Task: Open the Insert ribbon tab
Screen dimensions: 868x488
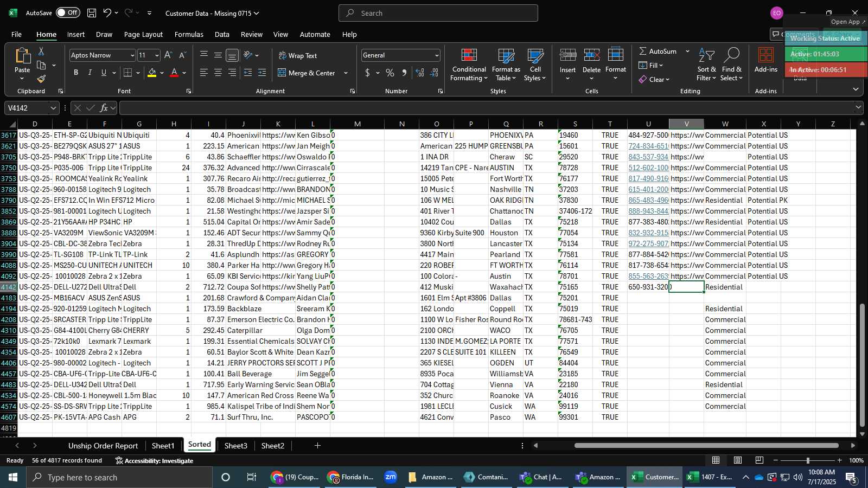Action: click(x=76, y=34)
